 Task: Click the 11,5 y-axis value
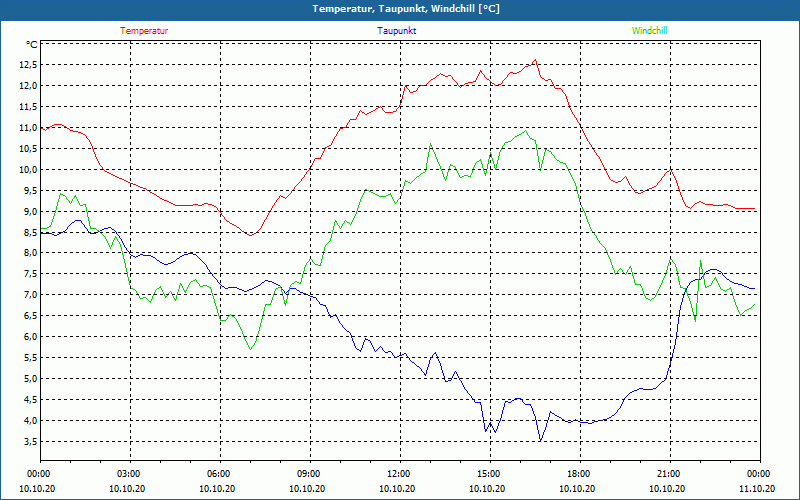point(28,107)
